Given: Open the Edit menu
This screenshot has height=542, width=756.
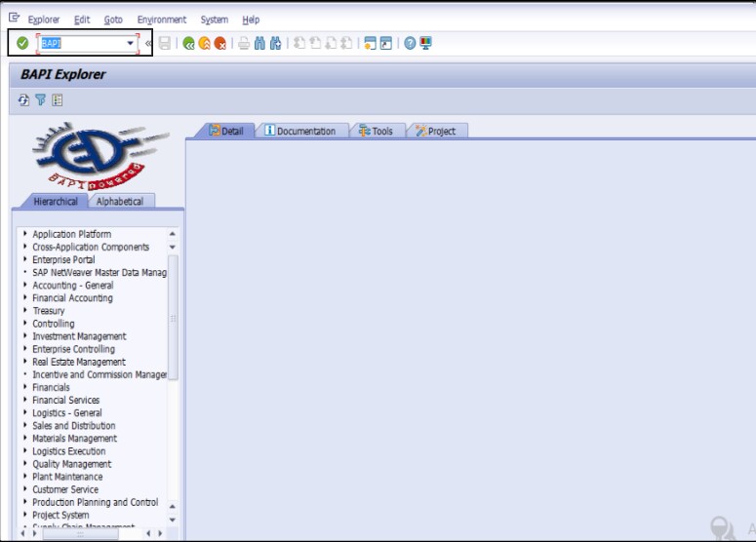Looking at the screenshot, I should [x=82, y=19].
